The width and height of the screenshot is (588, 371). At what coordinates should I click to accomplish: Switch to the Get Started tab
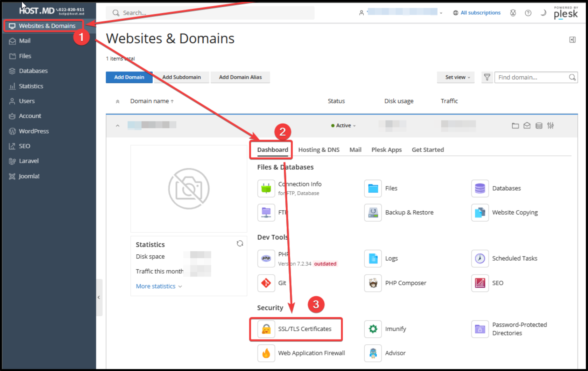[x=428, y=150]
